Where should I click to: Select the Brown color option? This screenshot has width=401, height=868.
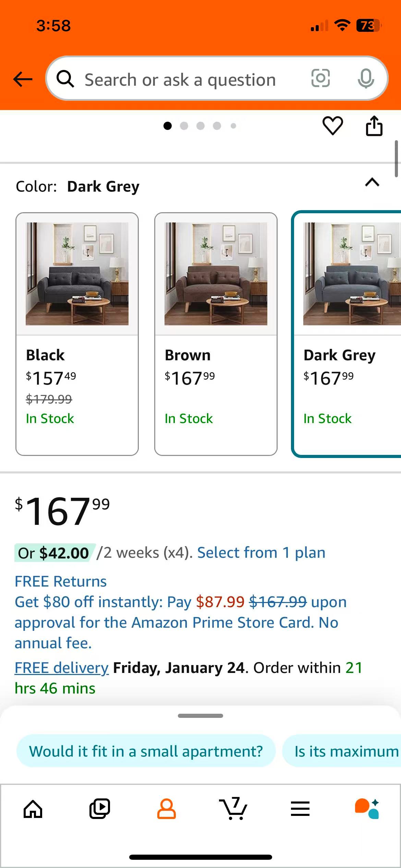click(216, 334)
